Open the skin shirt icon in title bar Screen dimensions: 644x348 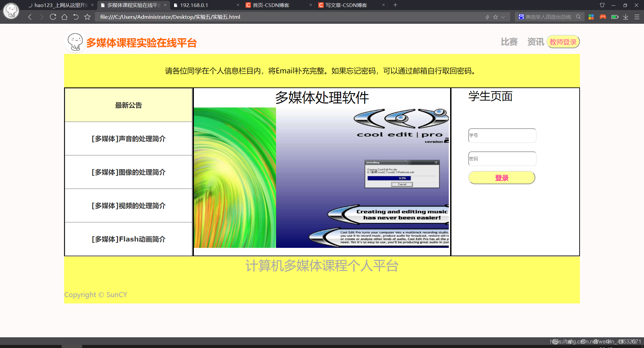602,5
